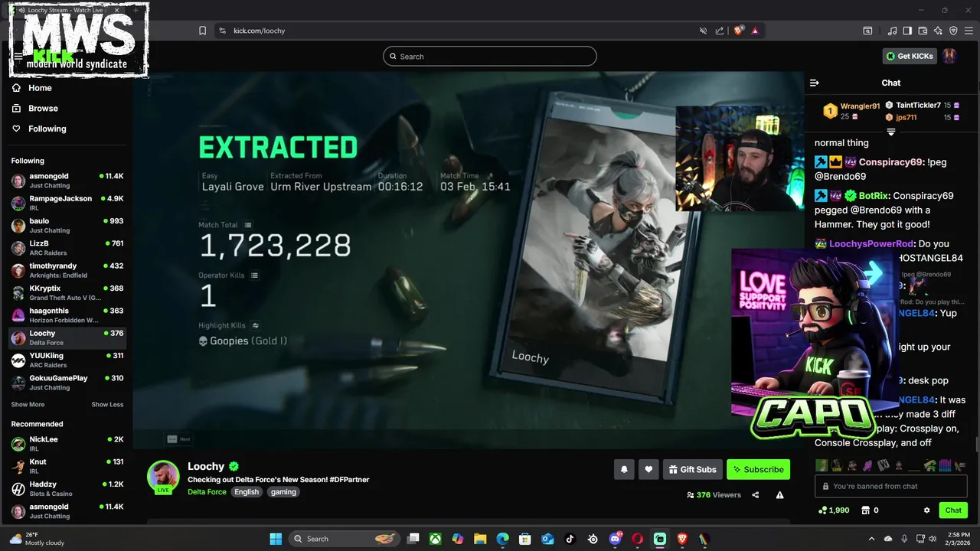
Task: Open the Brave music playlist icon
Action: click(x=892, y=31)
